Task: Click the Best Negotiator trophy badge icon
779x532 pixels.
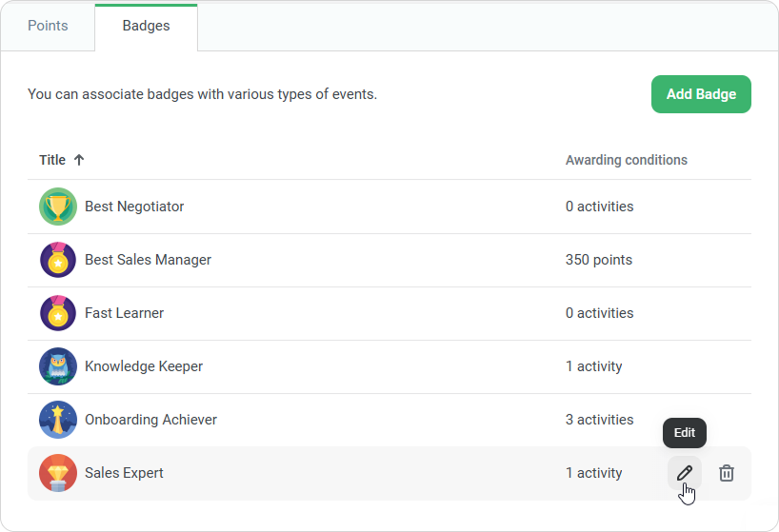Action: (x=58, y=207)
